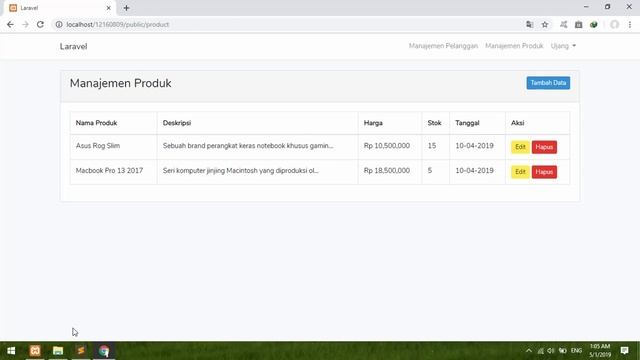Expand the Ujang user dropdown
This screenshot has width=640, height=360.
[x=563, y=46]
